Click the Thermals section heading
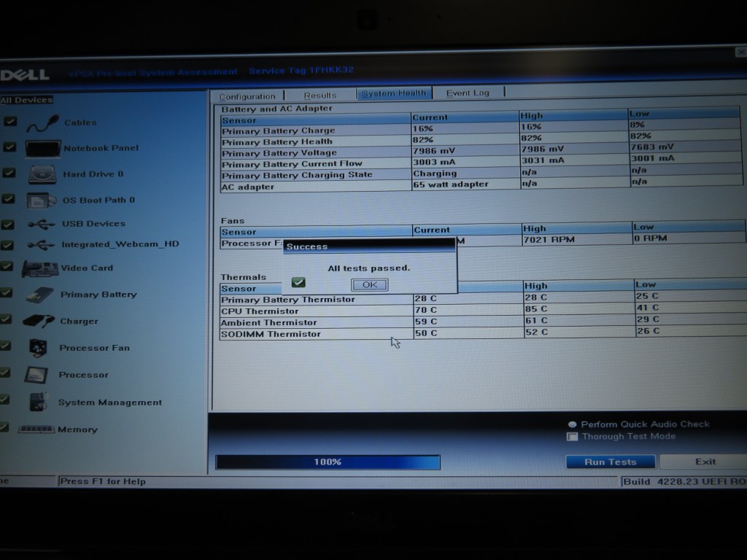 click(x=244, y=277)
